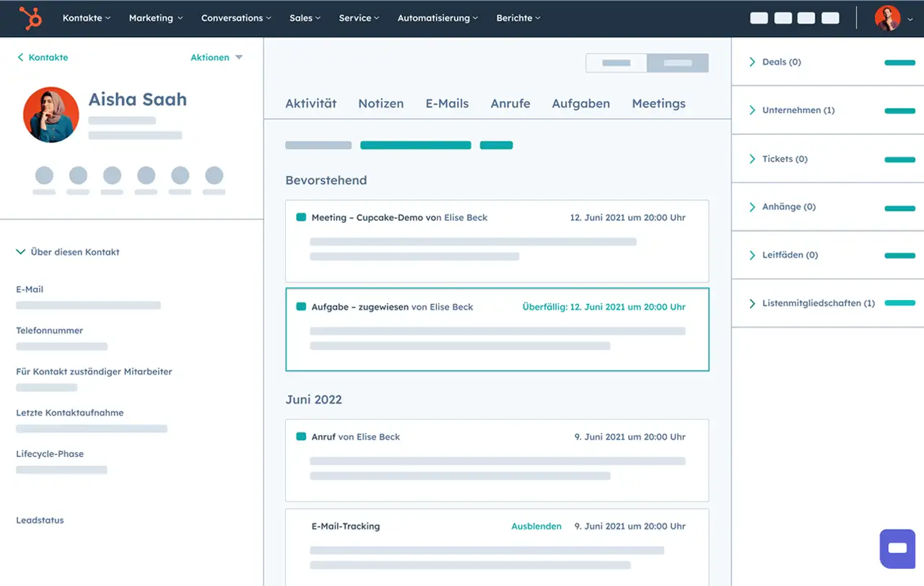Click the teal icon on Anruf card
Image resolution: width=924 pixels, height=586 pixels.
coord(301,437)
